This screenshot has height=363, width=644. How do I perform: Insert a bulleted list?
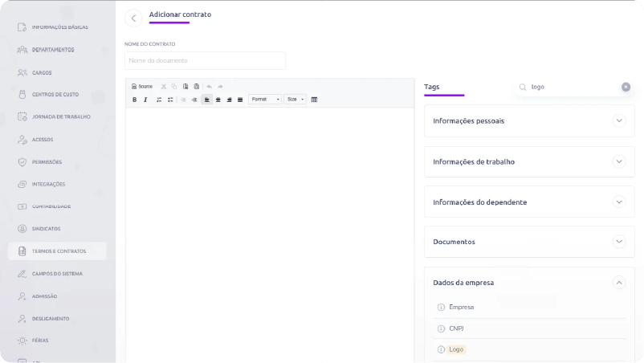coord(170,100)
